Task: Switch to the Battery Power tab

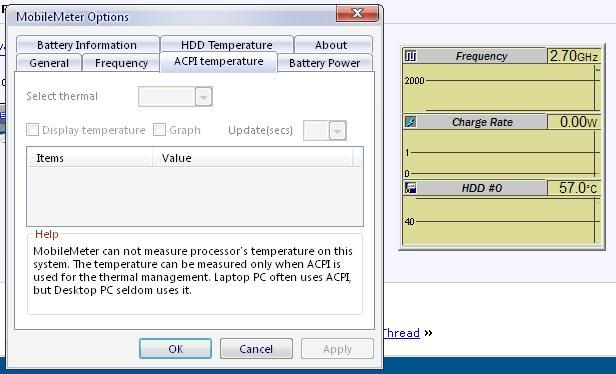Action: pos(324,63)
